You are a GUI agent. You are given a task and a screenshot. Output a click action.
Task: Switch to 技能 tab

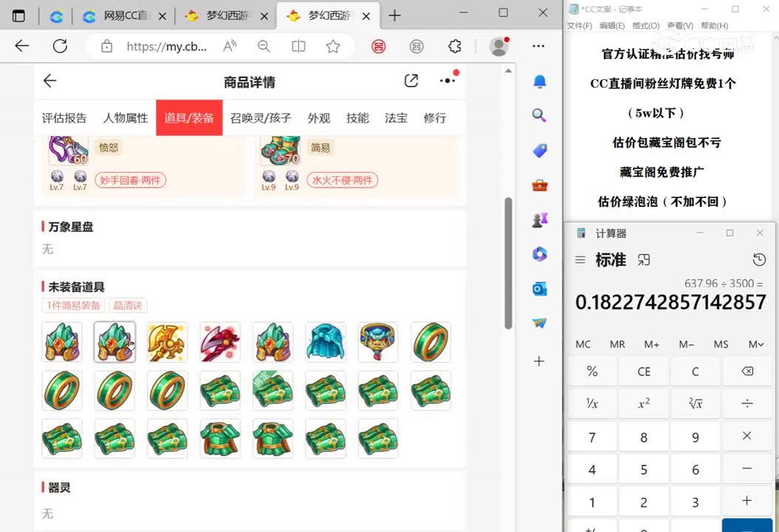(x=358, y=118)
